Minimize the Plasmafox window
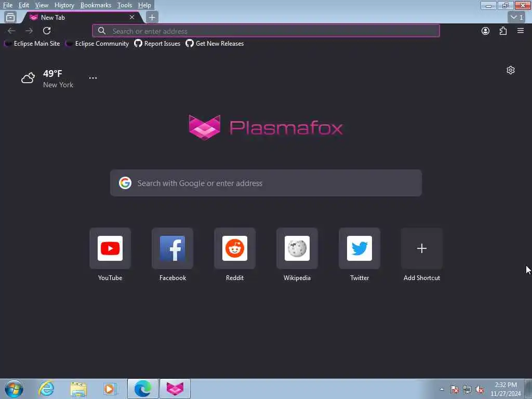532x399 pixels. click(488, 5)
